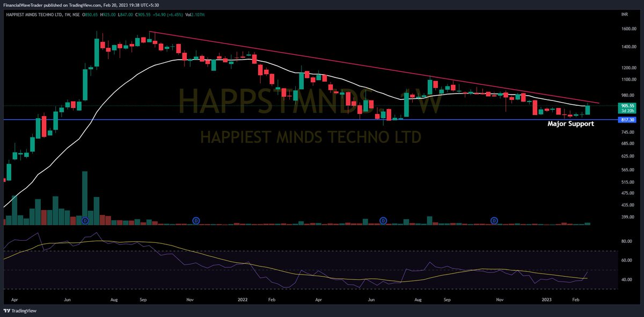This screenshot has height=317, width=644.
Task: Click the 40.00 RSI axis label
Action: click(x=627, y=280)
